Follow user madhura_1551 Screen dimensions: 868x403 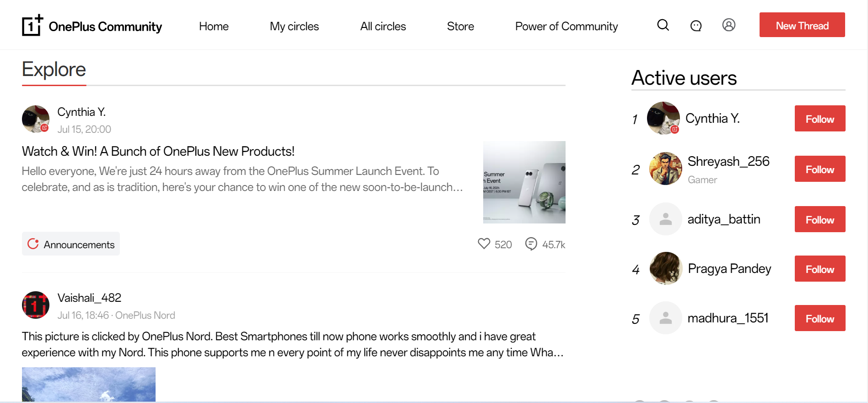(x=819, y=318)
